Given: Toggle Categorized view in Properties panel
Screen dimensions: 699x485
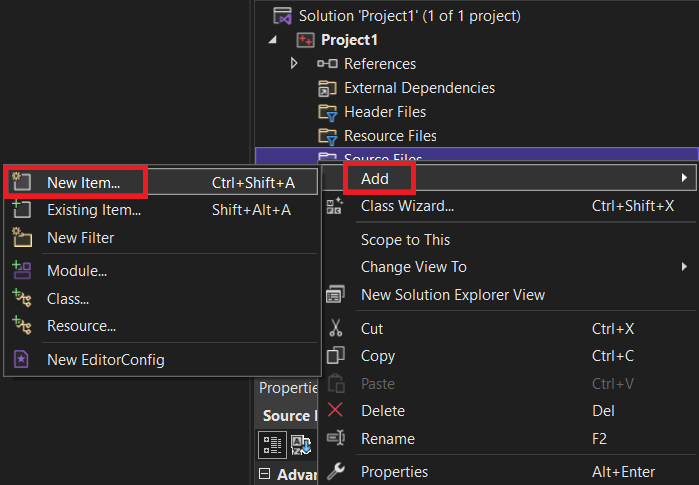Looking at the screenshot, I should click(x=272, y=443).
